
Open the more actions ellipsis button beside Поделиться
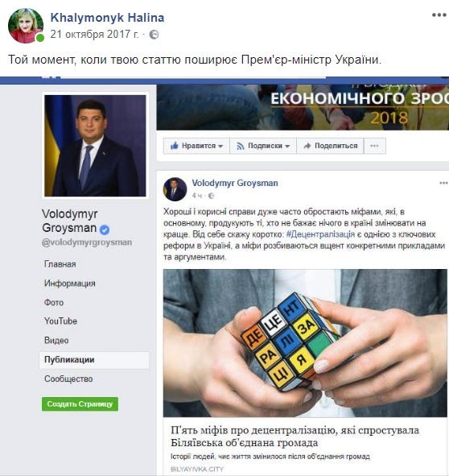375,146
